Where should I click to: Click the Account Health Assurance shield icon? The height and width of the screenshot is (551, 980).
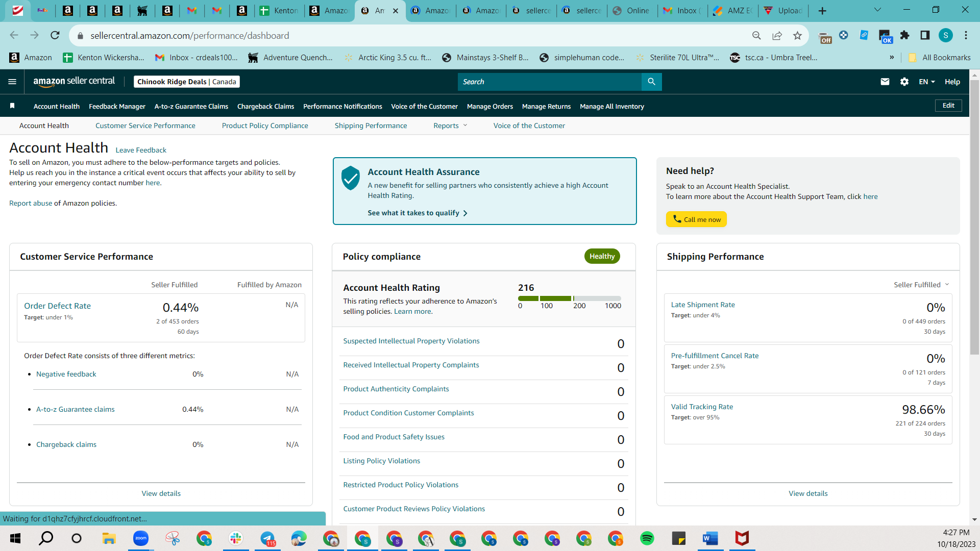pos(351,178)
